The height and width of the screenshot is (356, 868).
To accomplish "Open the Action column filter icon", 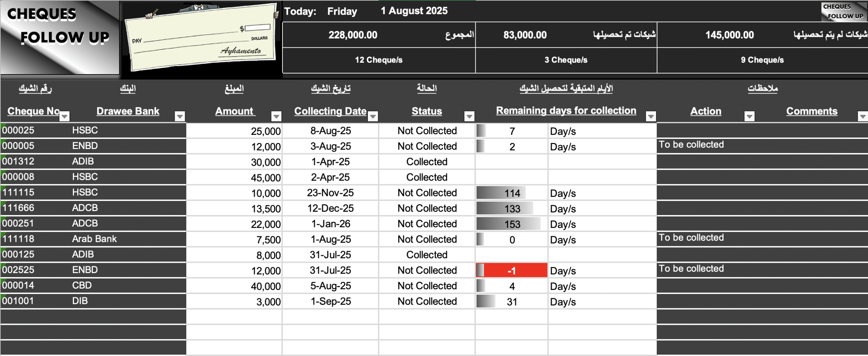I will tap(750, 116).
